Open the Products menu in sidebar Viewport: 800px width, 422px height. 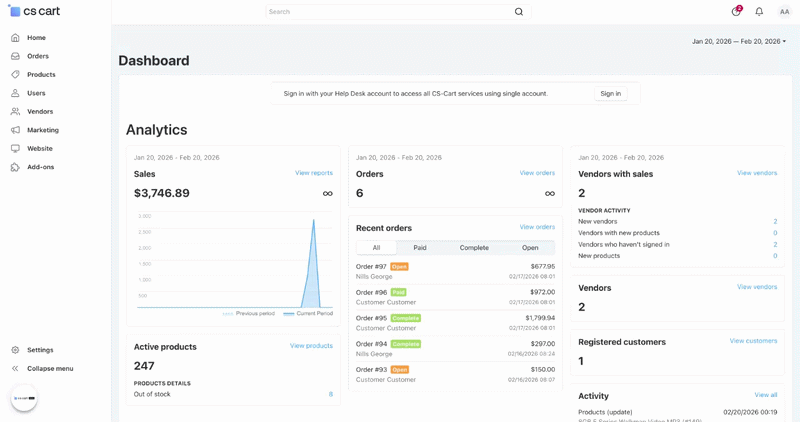41,75
